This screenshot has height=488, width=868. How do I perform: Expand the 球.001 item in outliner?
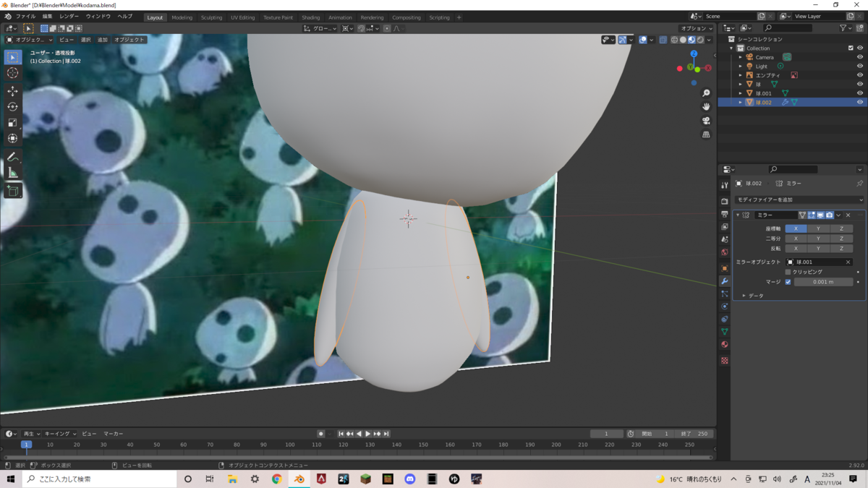click(x=741, y=93)
